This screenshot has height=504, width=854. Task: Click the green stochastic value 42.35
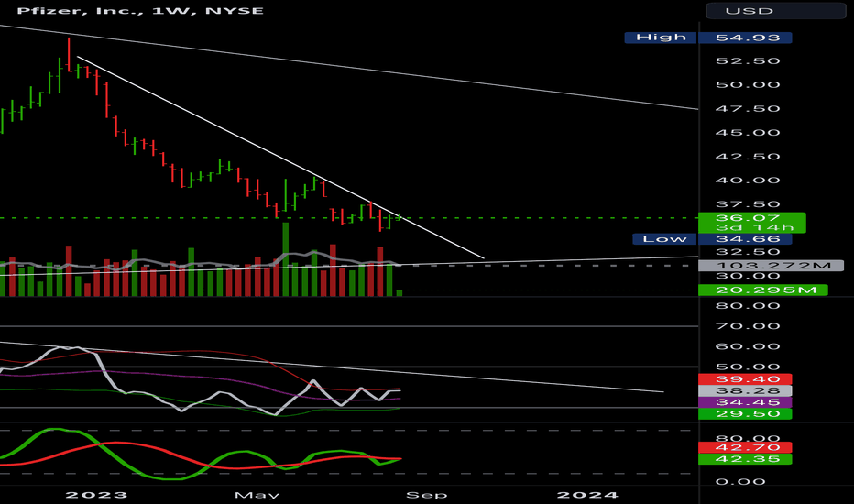(x=745, y=459)
